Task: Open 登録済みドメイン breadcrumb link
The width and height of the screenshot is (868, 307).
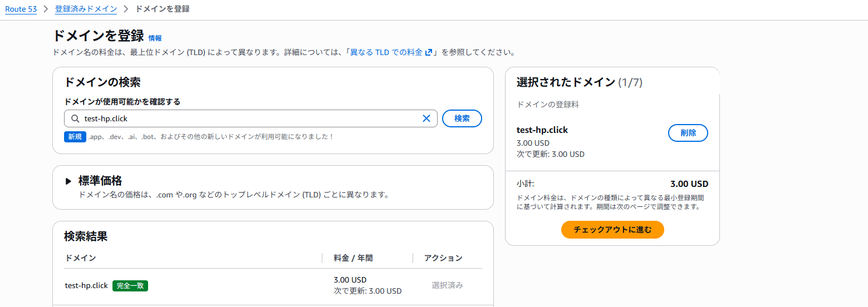Action: [86, 9]
